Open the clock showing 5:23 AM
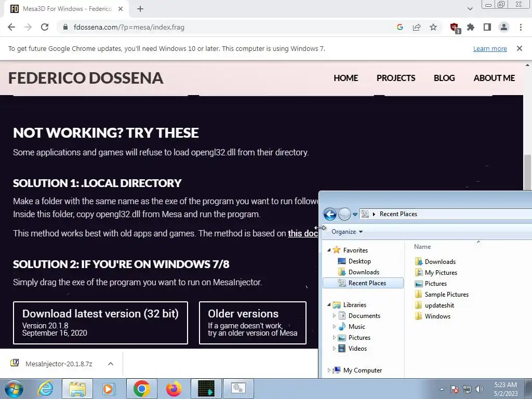Viewport: 532px width, 399px height. [506, 389]
